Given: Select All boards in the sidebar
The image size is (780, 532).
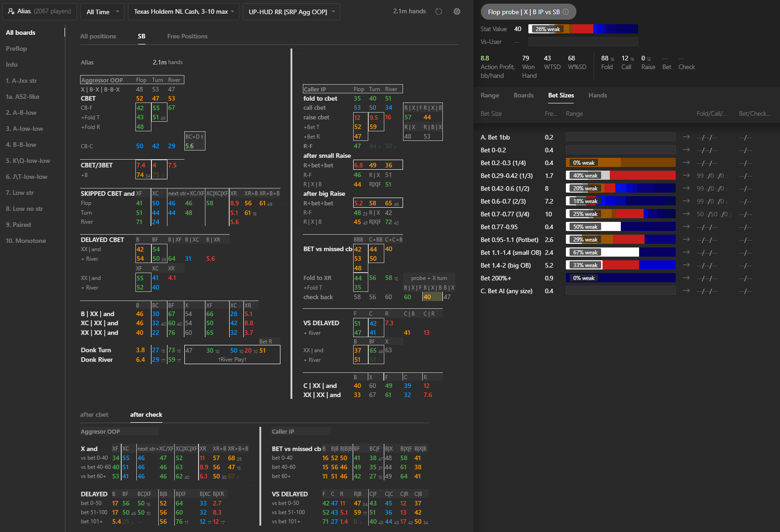Looking at the screenshot, I should tap(21, 32).
